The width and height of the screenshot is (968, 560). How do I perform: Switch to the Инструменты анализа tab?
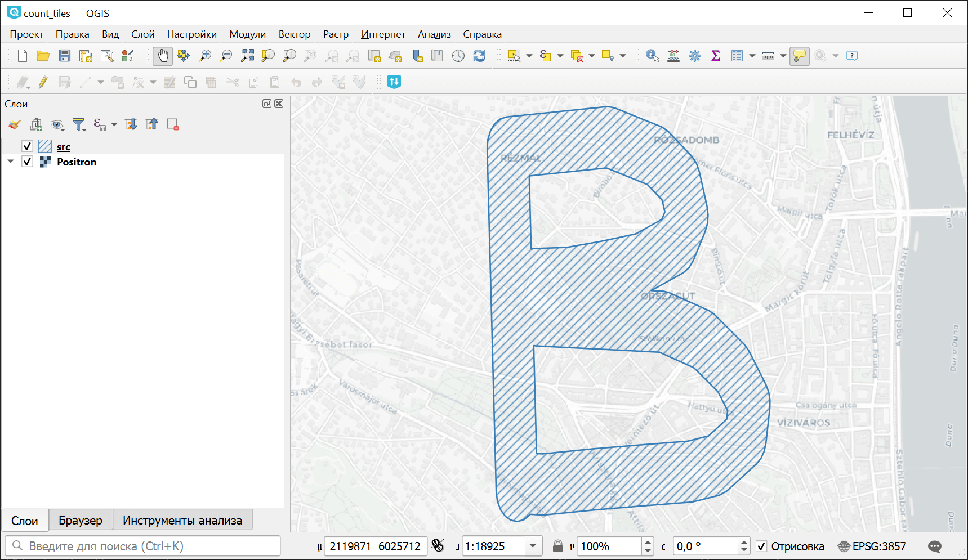pos(182,521)
